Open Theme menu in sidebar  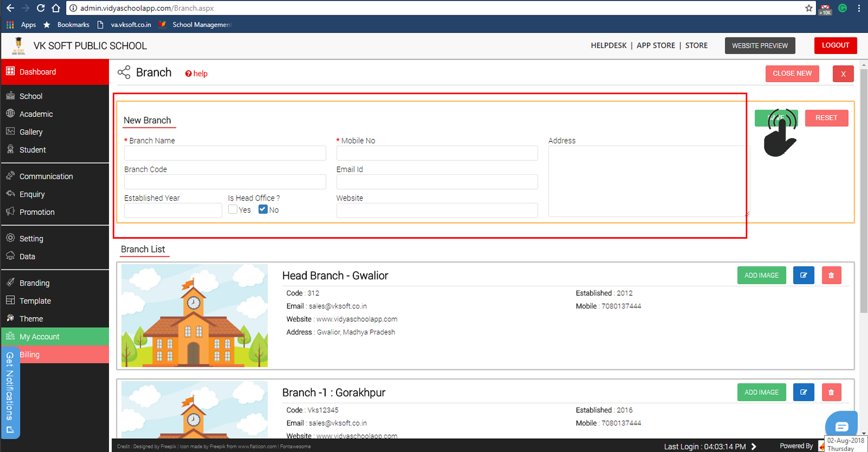pos(55,319)
